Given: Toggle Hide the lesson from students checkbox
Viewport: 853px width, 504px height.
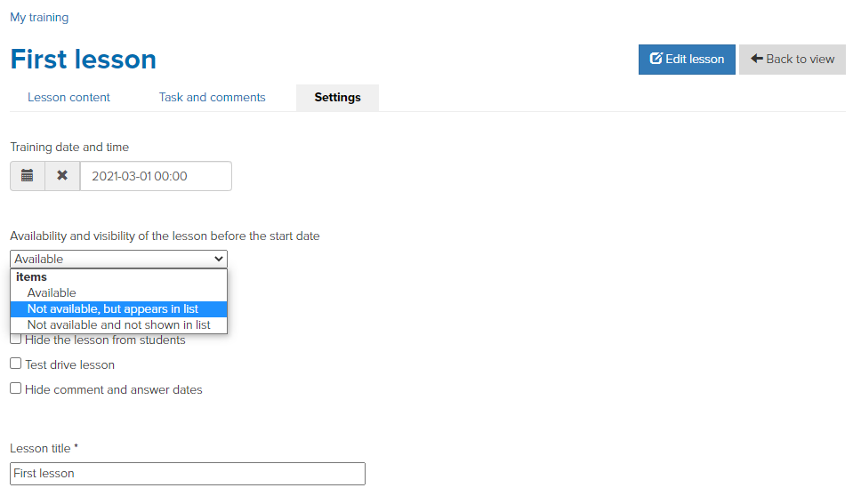Looking at the screenshot, I should [x=16, y=340].
